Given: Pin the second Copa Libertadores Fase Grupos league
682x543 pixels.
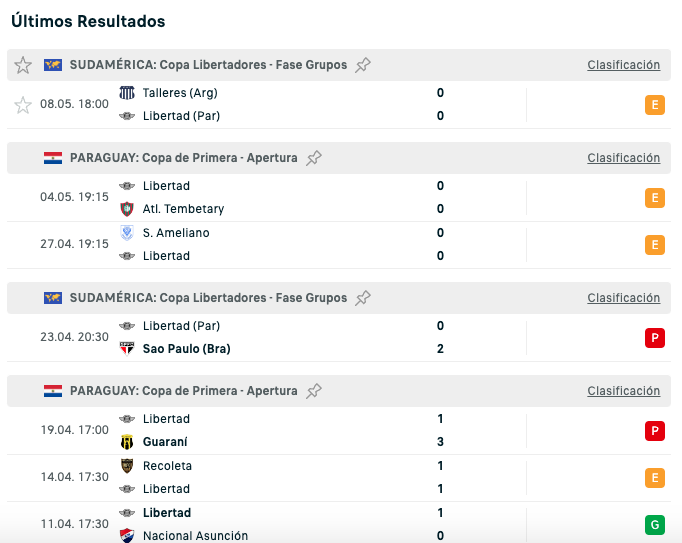Looking at the screenshot, I should tap(363, 298).
